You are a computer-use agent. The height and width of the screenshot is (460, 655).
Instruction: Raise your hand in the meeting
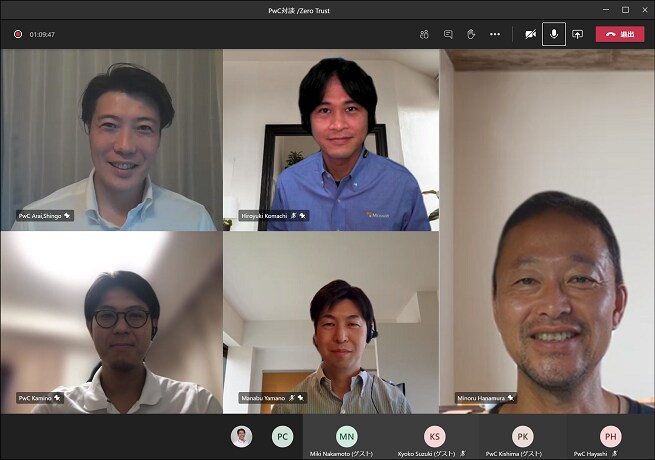click(x=471, y=34)
